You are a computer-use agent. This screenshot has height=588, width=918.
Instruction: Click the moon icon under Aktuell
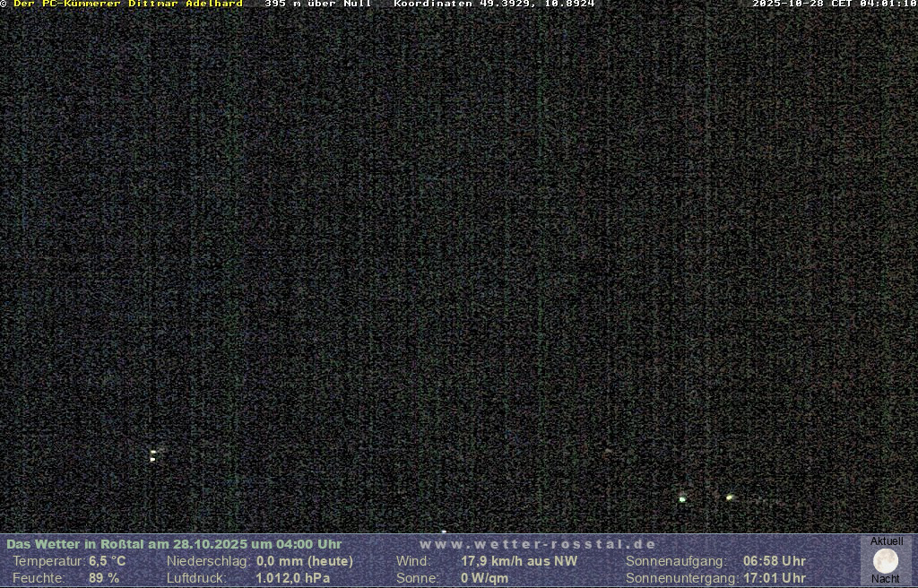[886, 561]
